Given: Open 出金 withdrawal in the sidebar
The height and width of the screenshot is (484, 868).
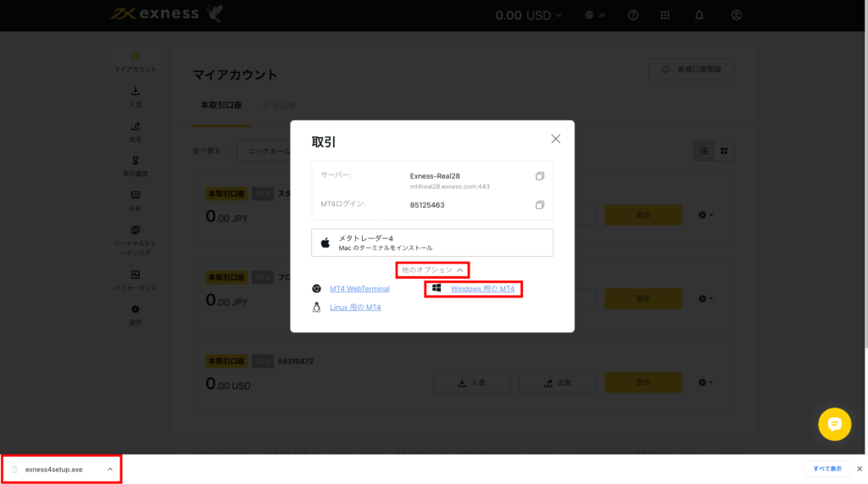Looking at the screenshot, I should pos(135,131).
